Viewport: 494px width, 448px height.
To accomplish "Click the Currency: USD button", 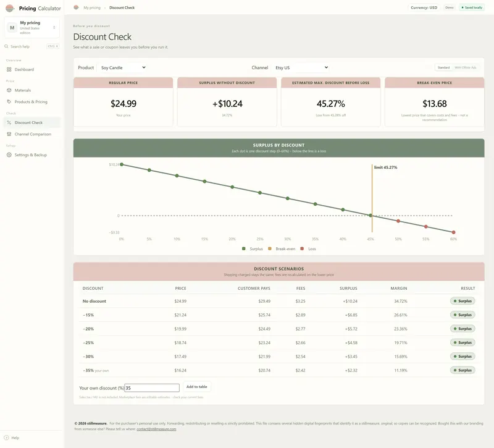I will pos(424,7).
